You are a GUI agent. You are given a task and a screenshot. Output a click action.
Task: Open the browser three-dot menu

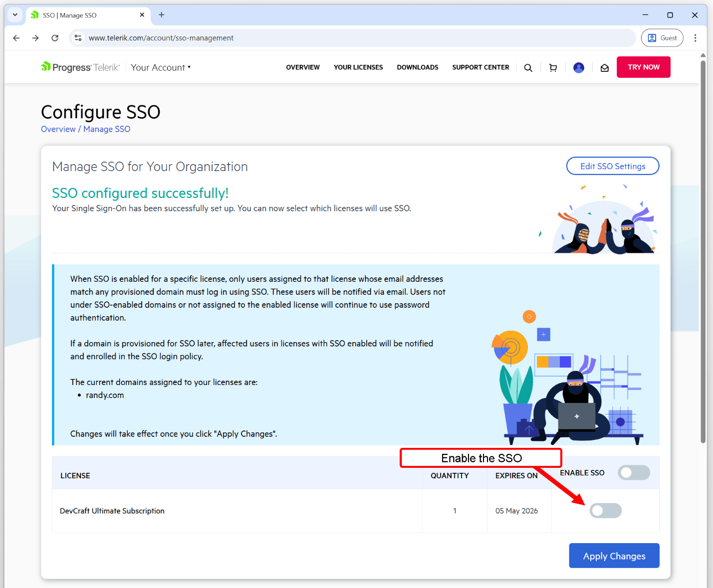pos(695,38)
